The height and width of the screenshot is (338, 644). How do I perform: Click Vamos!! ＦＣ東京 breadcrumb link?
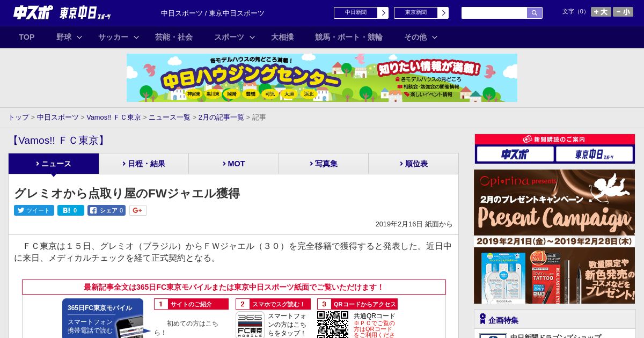pyautogui.click(x=114, y=117)
